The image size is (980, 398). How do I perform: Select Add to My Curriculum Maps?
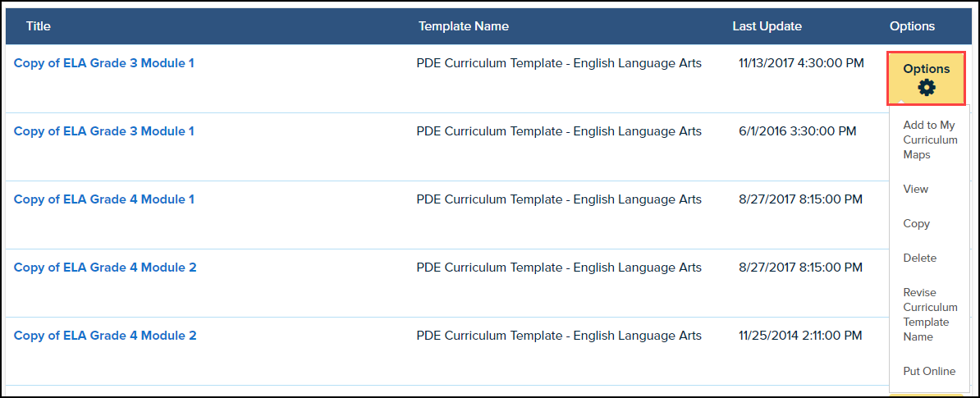930,140
